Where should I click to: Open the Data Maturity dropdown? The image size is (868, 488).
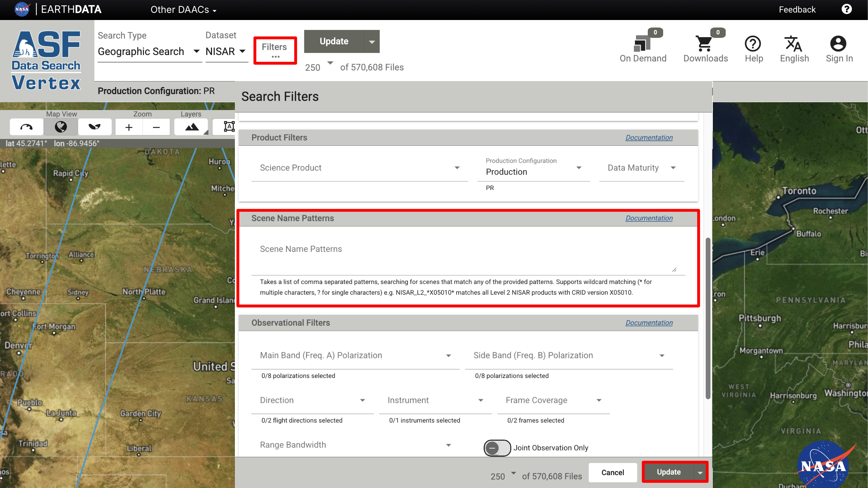coord(642,168)
